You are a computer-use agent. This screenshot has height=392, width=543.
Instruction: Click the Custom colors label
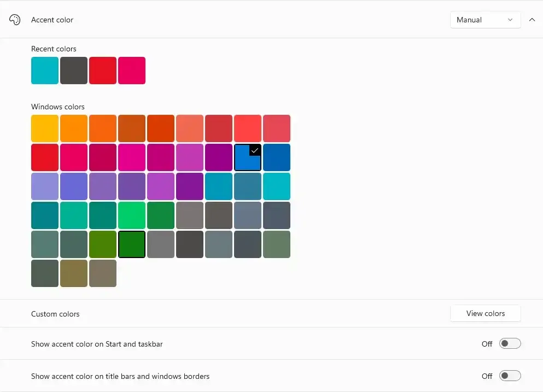coord(55,314)
